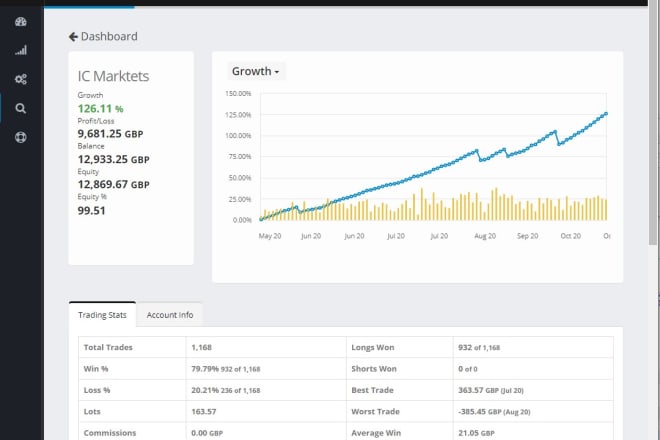660x440 pixels.
Task: Click the 12,869.67 GBP equity value
Action: pos(114,184)
